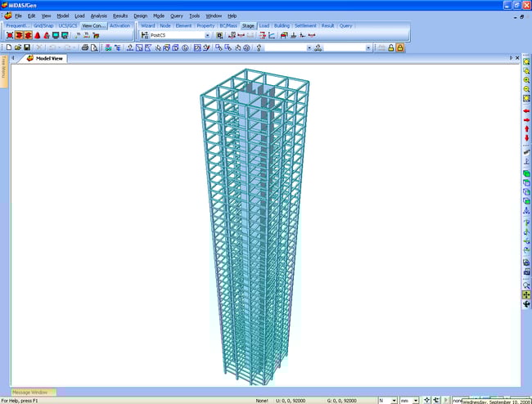The height and width of the screenshot is (404, 532).
Task: Click in the second empty toolbar input field
Action: [x=345, y=48]
